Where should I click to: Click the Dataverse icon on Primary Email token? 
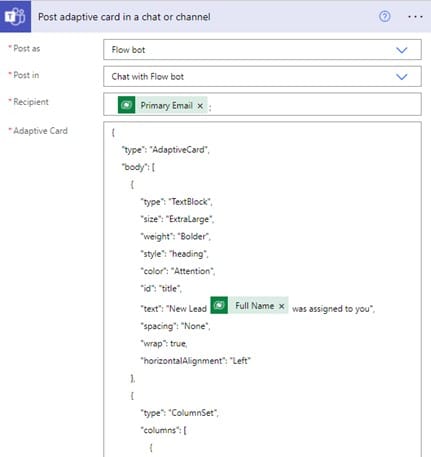[126, 105]
